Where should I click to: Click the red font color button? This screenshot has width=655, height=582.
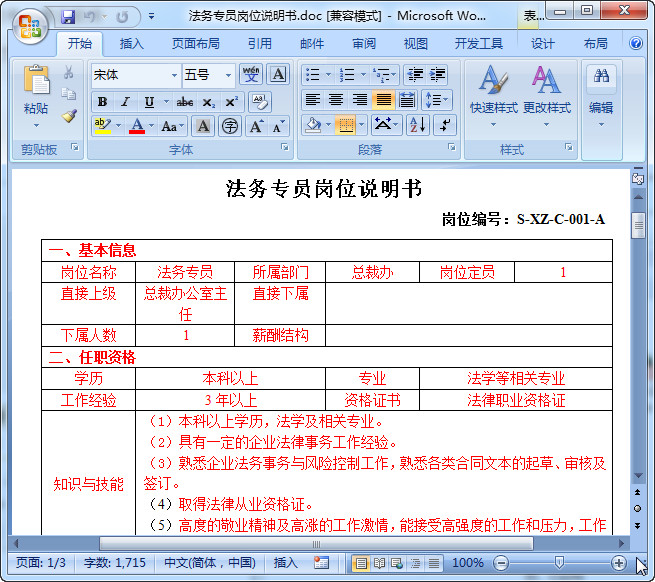click(x=137, y=126)
